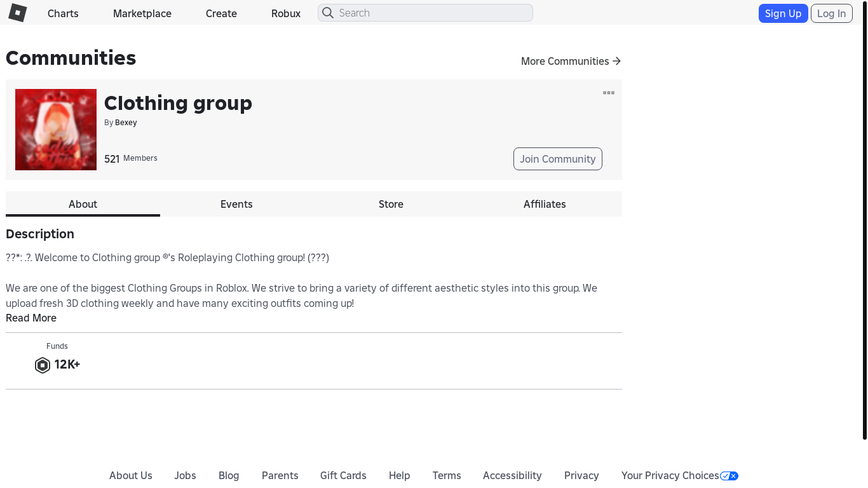Open the Charts menu item
The width and height of the screenshot is (868, 488).
click(x=63, y=13)
